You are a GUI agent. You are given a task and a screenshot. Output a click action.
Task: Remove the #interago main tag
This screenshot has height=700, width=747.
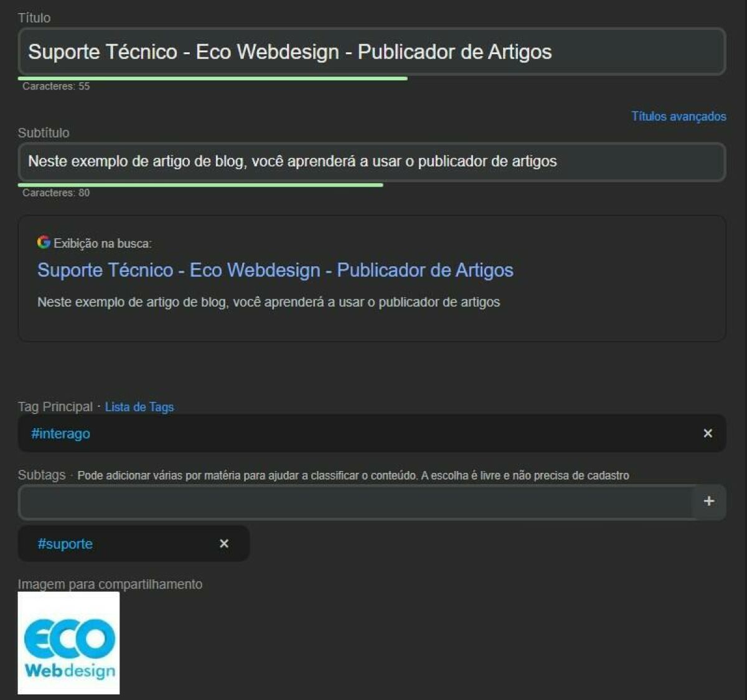coord(707,433)
